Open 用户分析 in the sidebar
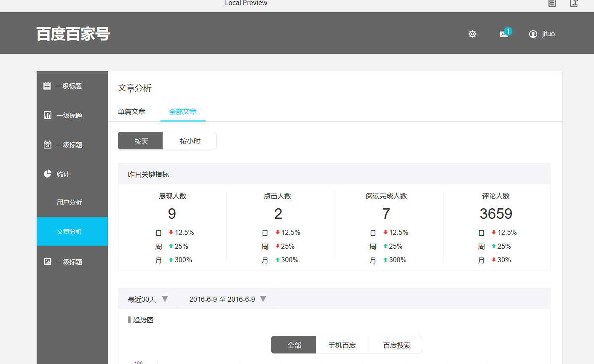The image size is (594, 364). 70,202
